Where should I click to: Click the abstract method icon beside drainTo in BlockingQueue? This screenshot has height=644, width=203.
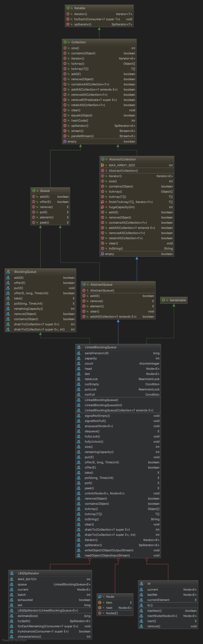8,324
